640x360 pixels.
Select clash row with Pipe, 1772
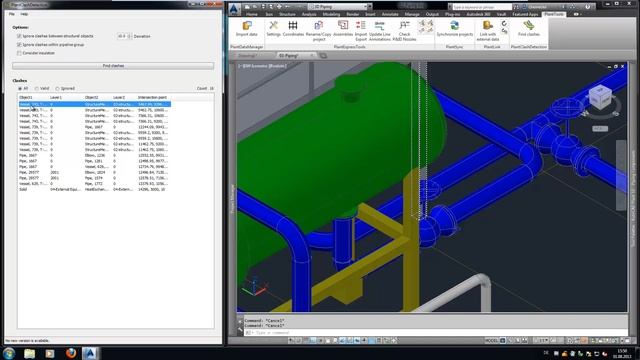tap(95, 184)
